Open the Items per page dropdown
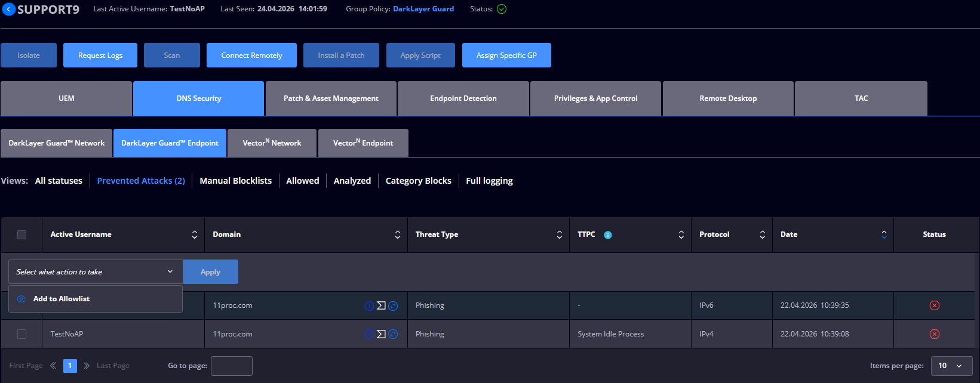 [951, 366]
